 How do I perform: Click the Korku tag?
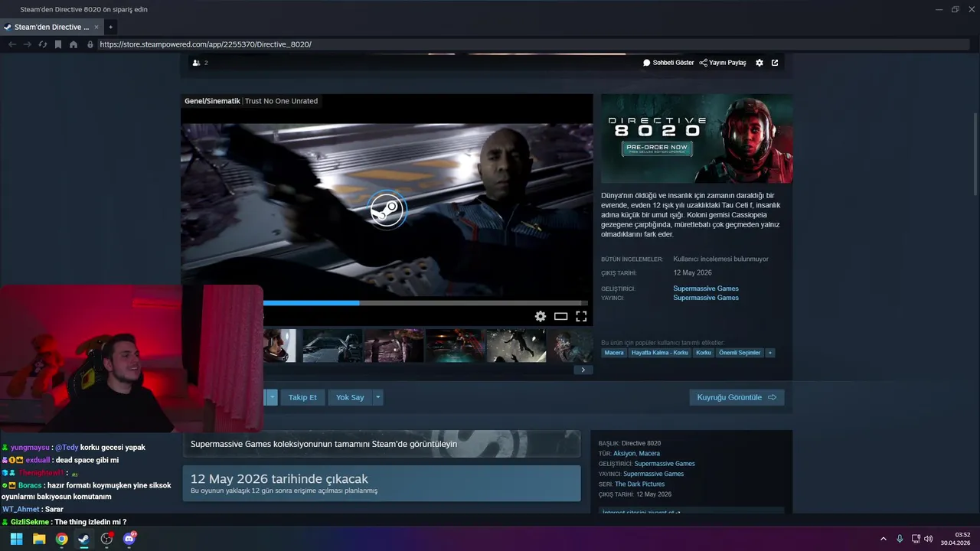(704, 353)
